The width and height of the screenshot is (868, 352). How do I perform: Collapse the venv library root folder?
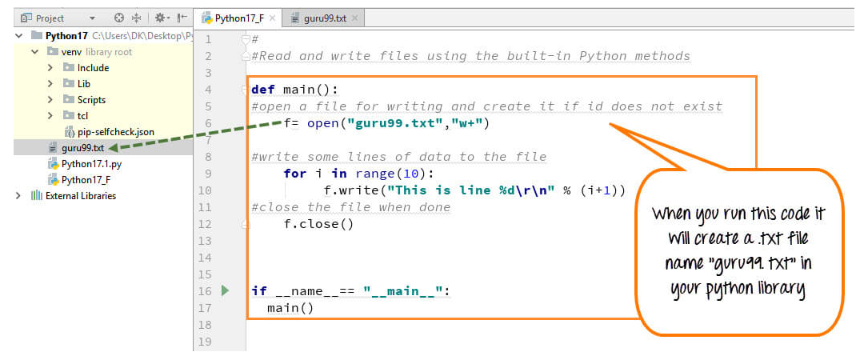(x=35, y=52)
